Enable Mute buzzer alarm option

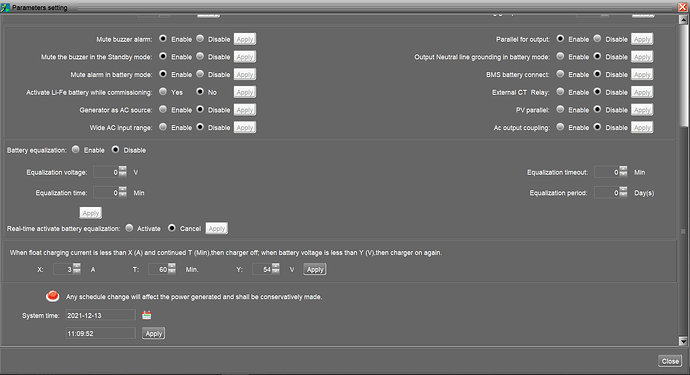(163, 39)
